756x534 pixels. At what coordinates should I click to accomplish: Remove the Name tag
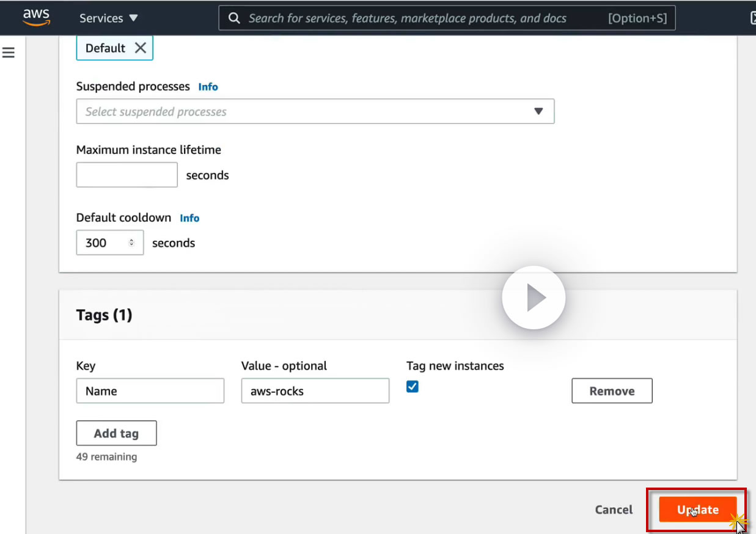point(612,391)
